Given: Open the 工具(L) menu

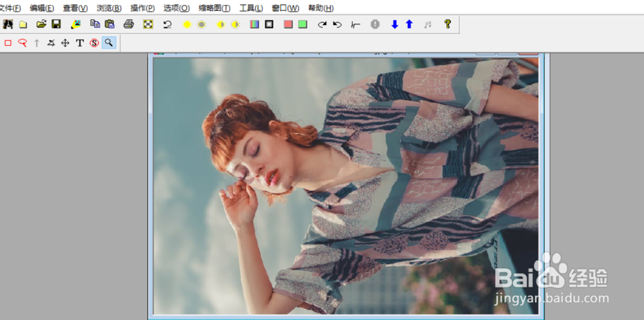Looking at the screenshot, I should click(x=251, y=8).
